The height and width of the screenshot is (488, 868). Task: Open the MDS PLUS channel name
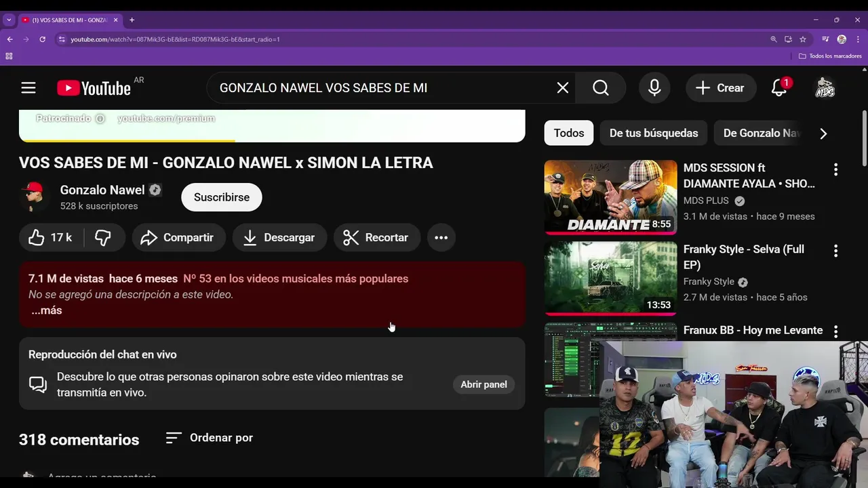[706, 201]
